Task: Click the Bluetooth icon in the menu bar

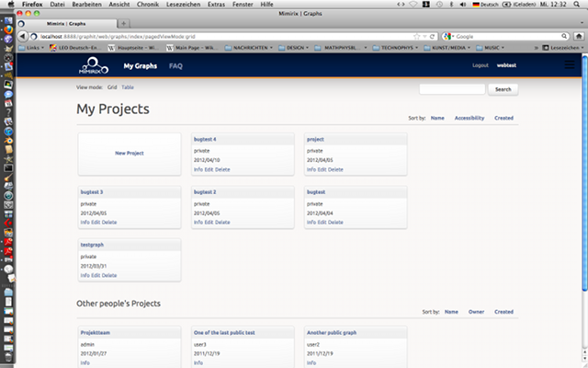Action: click(x=451, y=5)
